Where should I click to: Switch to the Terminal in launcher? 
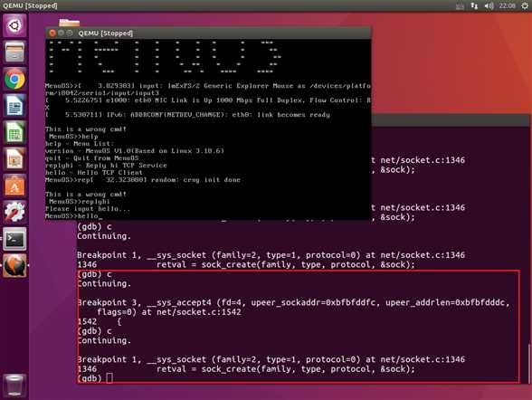14,239
